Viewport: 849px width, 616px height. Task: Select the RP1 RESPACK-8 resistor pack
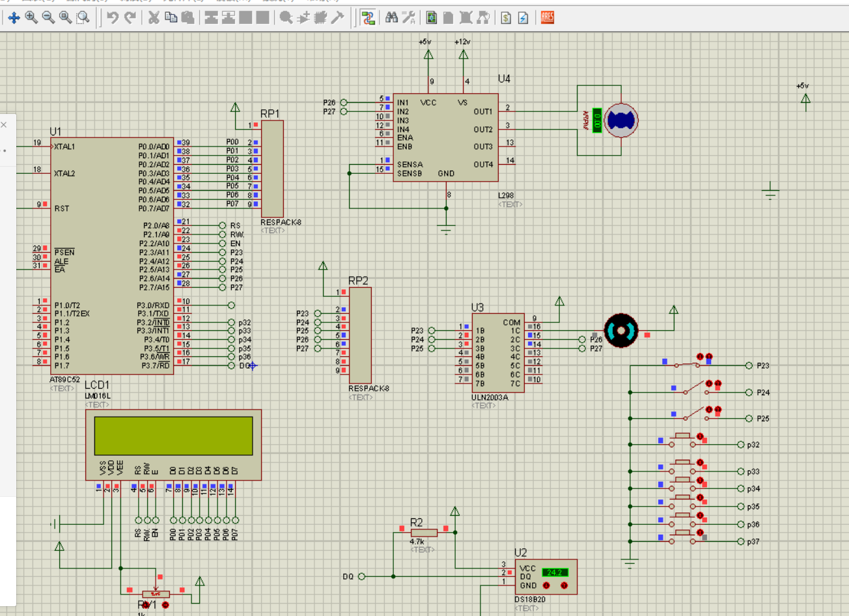pos(272,169)
